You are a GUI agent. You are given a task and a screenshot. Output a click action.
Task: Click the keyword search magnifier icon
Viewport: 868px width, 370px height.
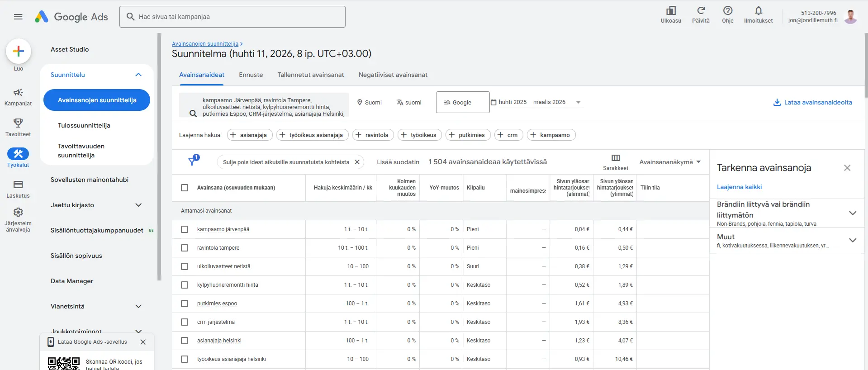[x=193, y=114]
